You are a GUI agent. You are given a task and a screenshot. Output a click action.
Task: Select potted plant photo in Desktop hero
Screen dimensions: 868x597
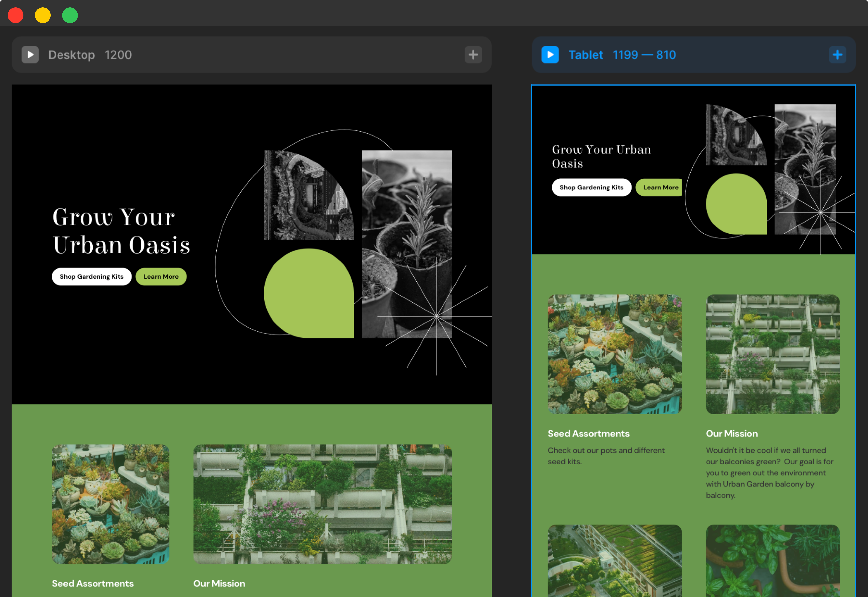coord(407,244)
